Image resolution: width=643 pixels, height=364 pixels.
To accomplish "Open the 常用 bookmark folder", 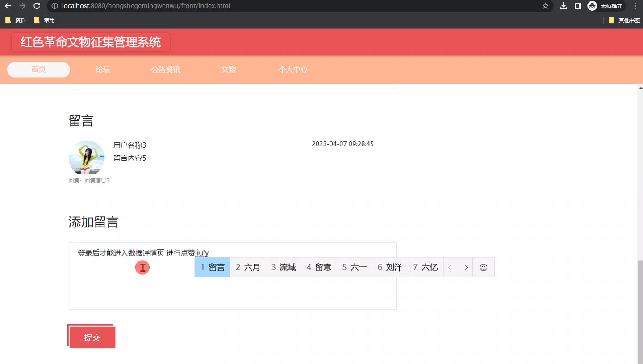I will point(44,21).
